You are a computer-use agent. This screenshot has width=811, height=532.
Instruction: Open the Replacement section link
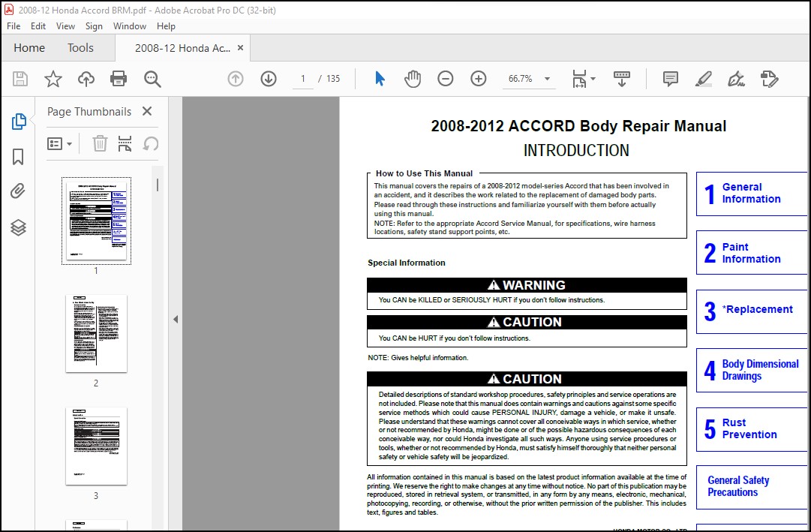coord(751,311)
